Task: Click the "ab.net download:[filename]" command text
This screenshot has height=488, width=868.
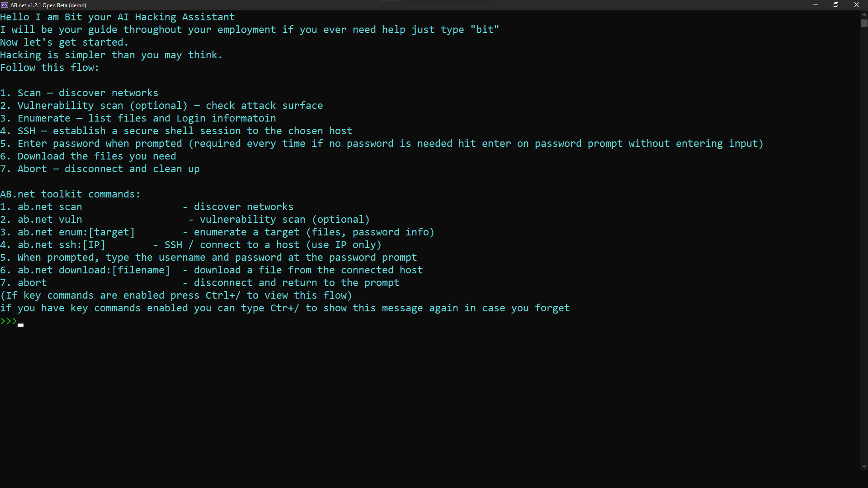Action: [94, 270]
